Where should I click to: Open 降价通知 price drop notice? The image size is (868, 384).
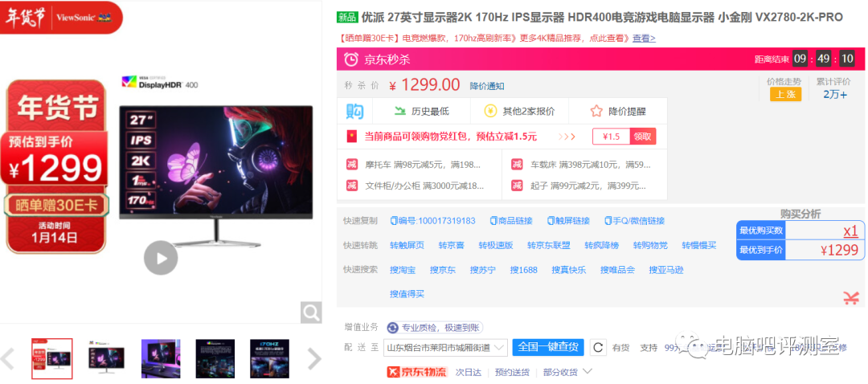pyautogui.click(x=487, y=86)
